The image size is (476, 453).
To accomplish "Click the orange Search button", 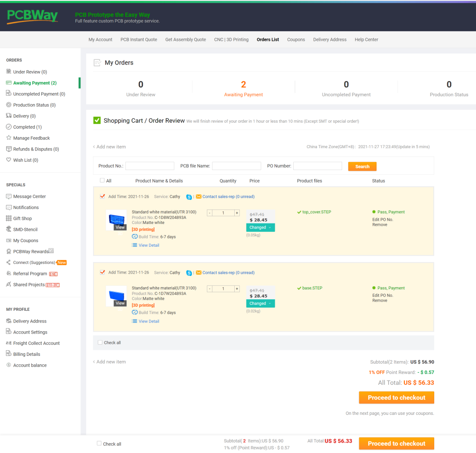I will [x=362, y=167].
